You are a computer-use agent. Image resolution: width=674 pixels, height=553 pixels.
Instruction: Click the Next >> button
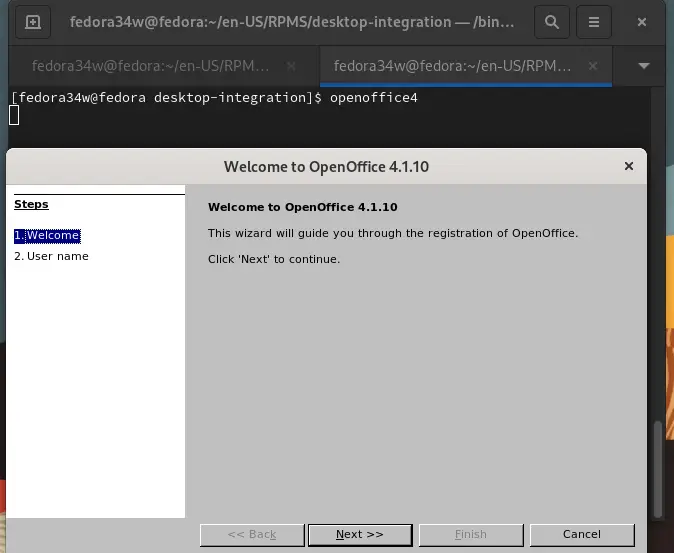pos(360,535)
